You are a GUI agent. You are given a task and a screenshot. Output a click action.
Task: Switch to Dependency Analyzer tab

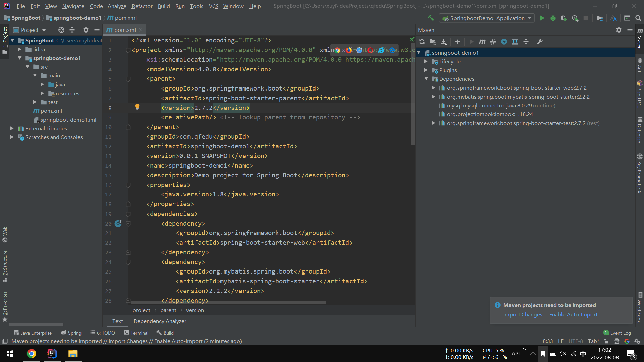tap(160, 321)
